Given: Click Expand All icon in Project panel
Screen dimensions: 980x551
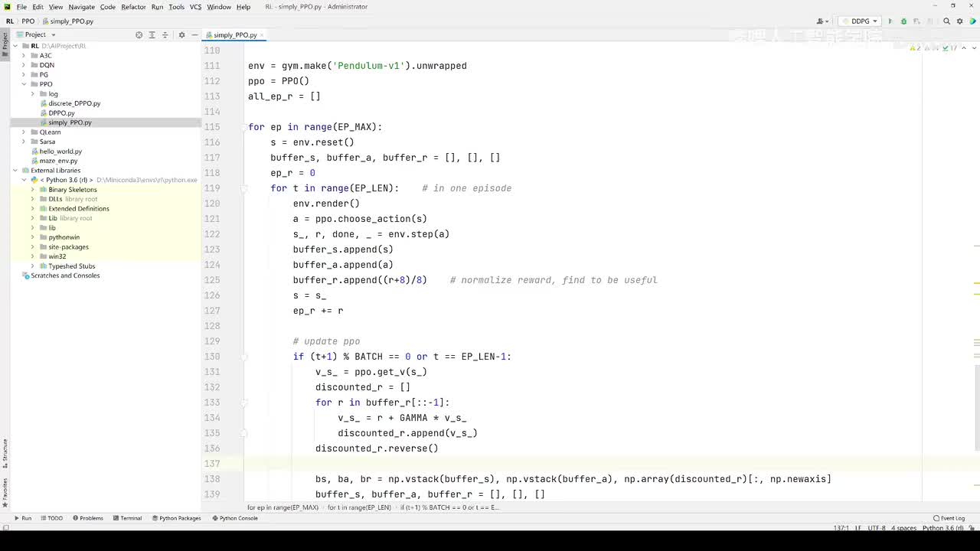Looking at the screenshot, I should click(x=152, y=34).
